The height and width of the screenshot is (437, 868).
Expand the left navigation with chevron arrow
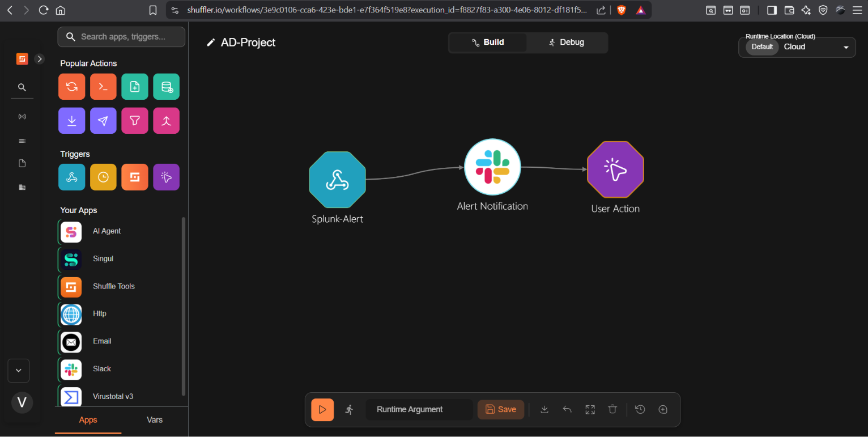click(x=40, y=58)
